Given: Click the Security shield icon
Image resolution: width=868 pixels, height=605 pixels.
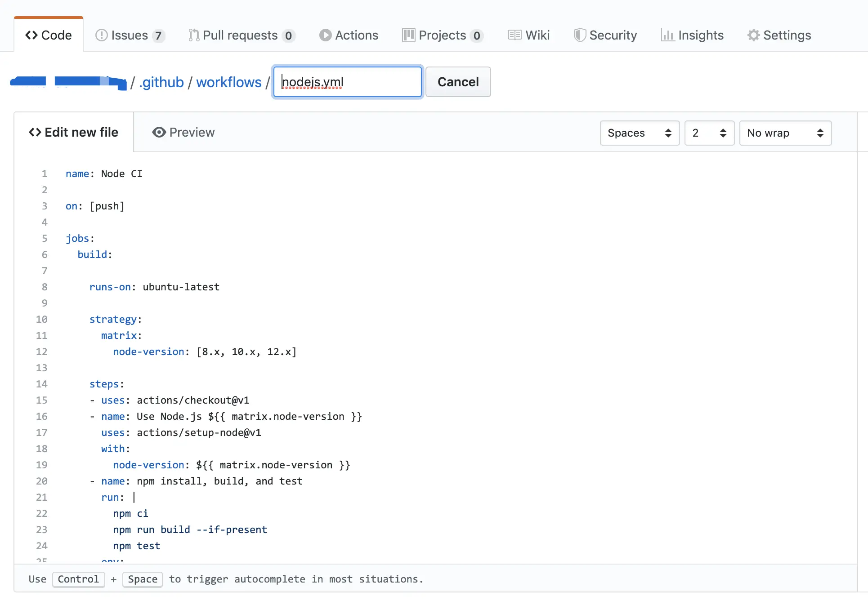Looking at the screenshot, I should point(580,35).
